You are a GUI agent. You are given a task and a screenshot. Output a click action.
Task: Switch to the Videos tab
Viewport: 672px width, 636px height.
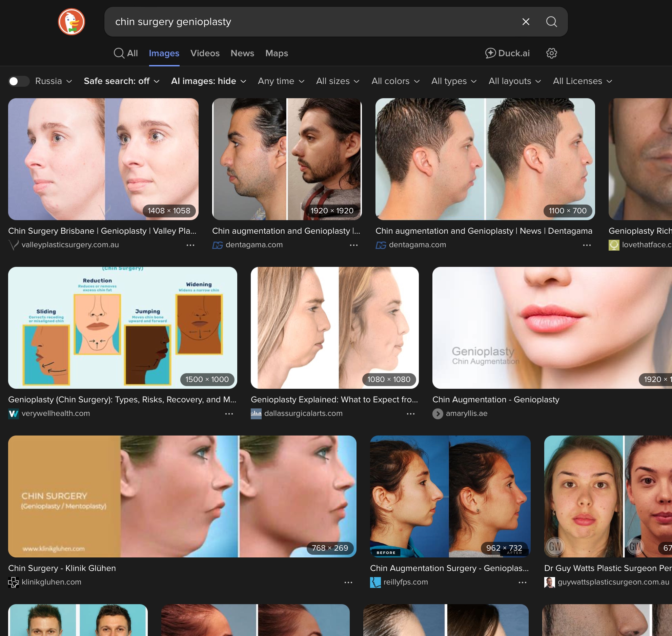[x=205, y=53]
